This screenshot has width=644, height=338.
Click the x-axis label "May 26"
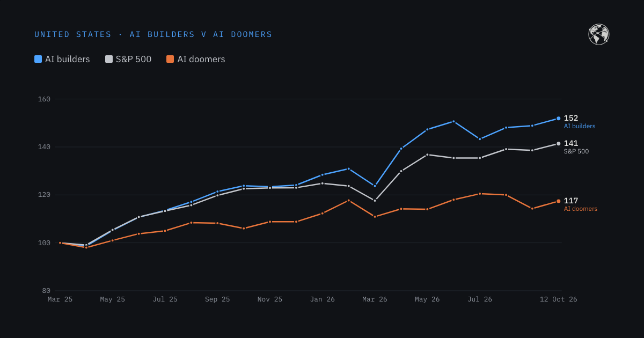point(427,299)
